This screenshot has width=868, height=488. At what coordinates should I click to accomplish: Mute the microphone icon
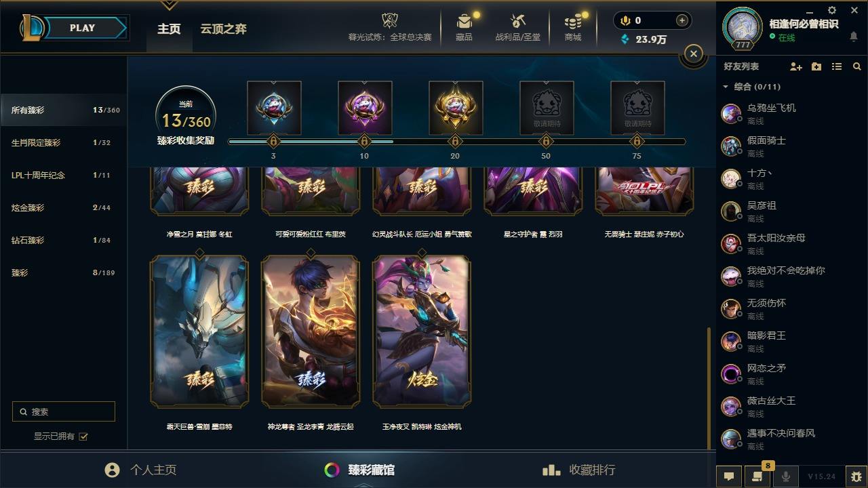click(786, 476)
